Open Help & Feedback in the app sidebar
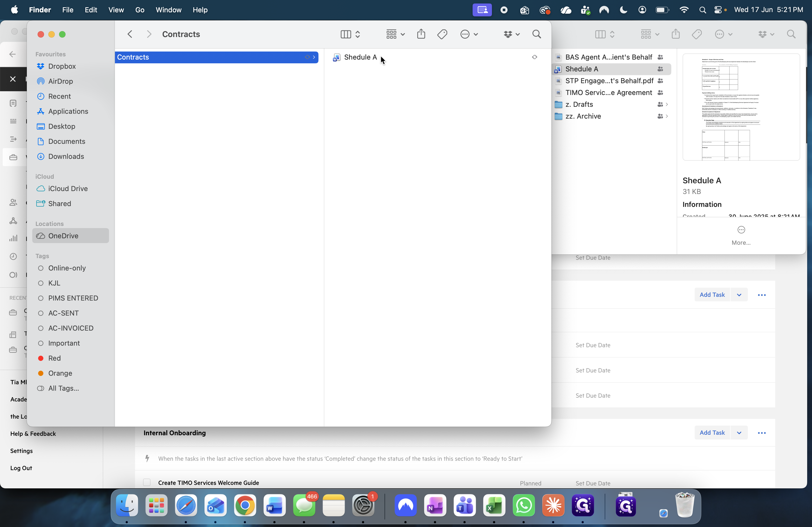812x527 pixels. 33,433
